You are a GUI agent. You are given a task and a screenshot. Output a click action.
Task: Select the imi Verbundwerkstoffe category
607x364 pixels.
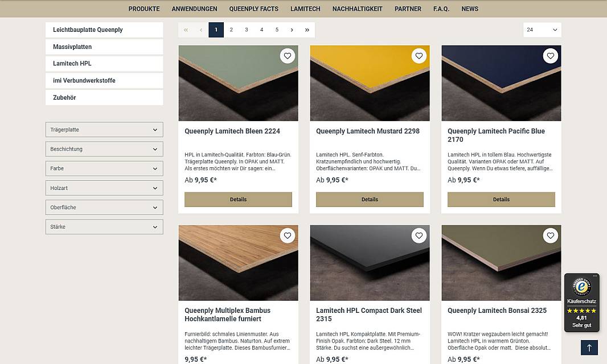(x=104, y=80)
